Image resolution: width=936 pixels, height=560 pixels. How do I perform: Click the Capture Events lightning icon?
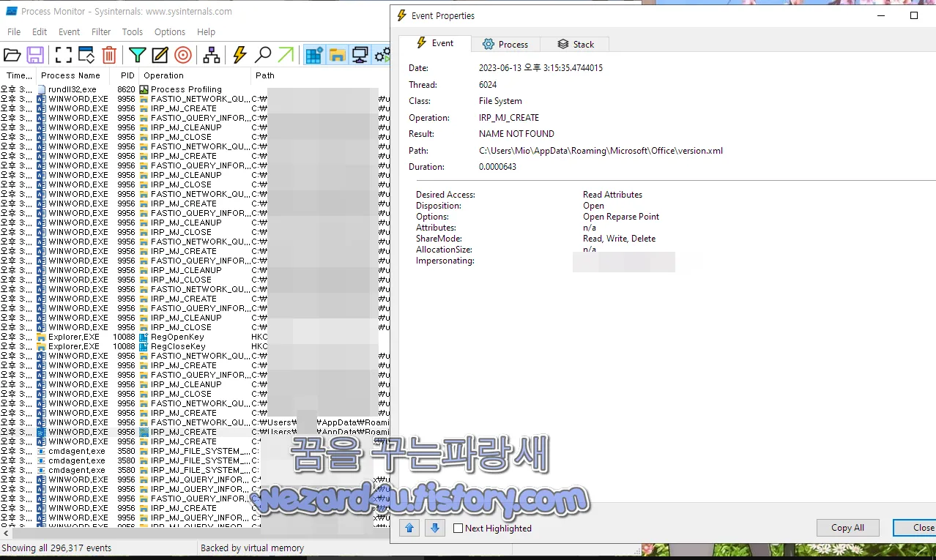(x=240, y=54)
